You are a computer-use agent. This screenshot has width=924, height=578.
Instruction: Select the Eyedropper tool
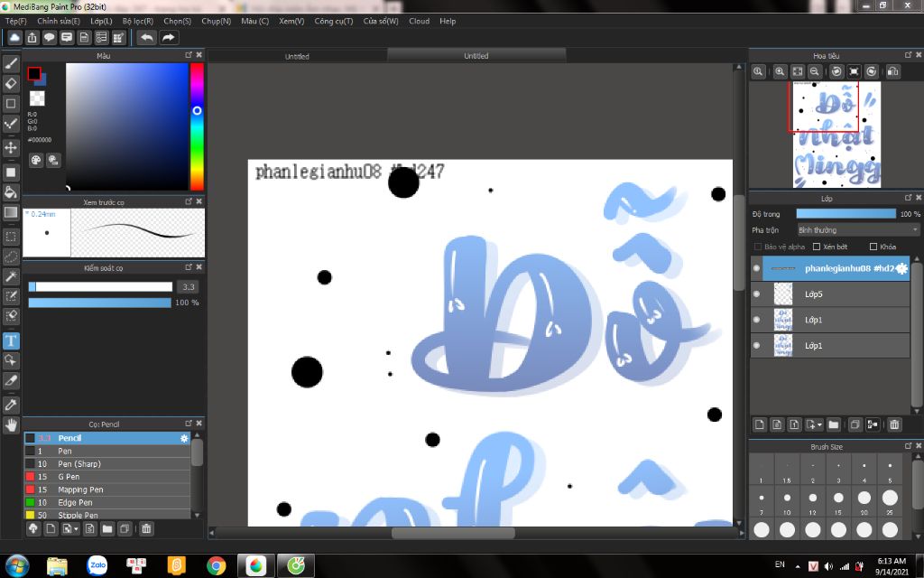(11, 405)
